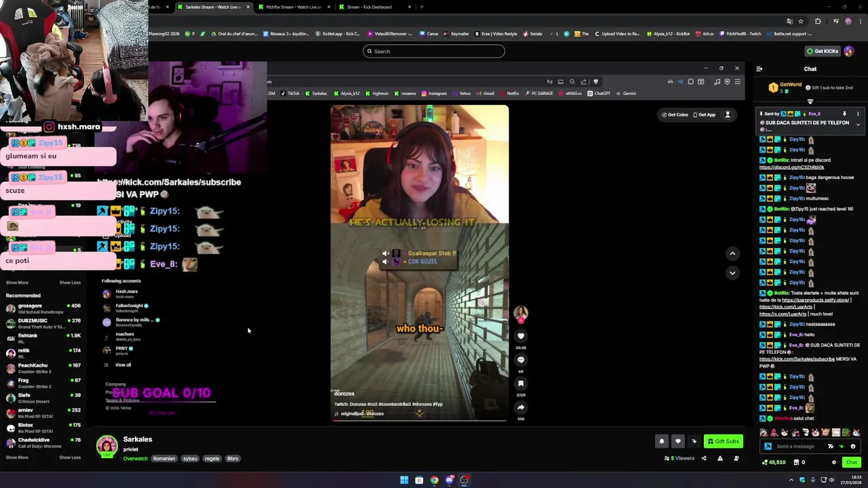
Task: Like the TikTok video heart
Action: click(x=521, y=335)
